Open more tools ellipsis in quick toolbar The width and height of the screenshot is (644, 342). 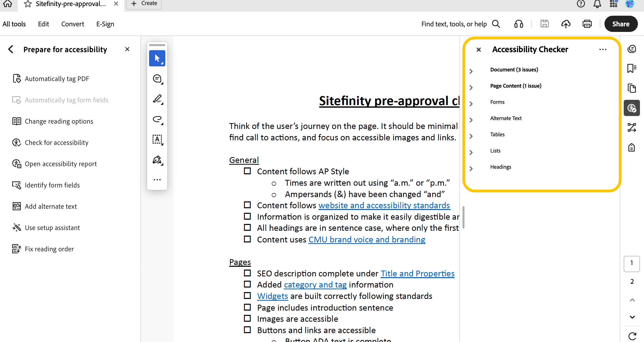point(157,180)
